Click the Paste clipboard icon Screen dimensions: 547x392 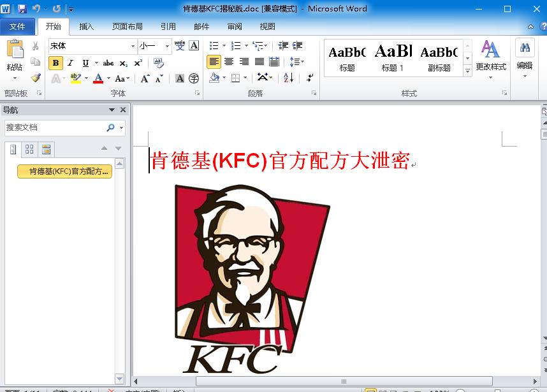pyautogui.click(x=15, y=49)
